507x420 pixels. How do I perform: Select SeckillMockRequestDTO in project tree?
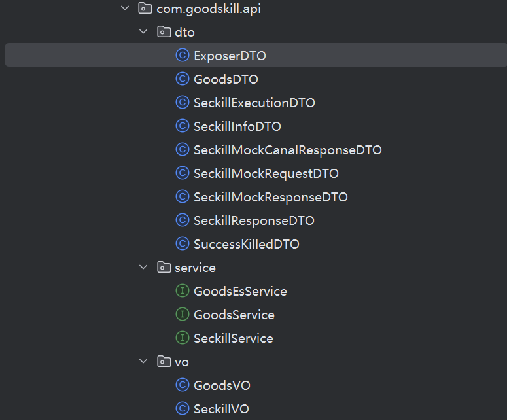266,173
